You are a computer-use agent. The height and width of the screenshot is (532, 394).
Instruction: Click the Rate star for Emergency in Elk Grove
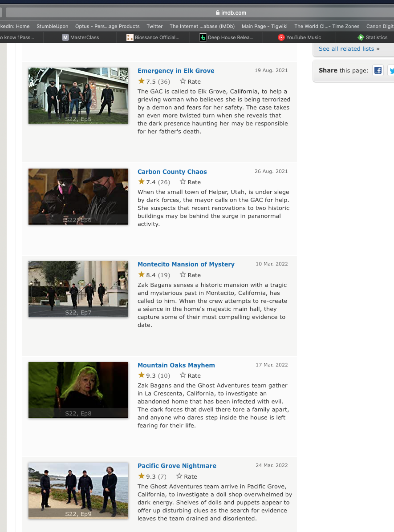pyautogui.click(x=183, y=81)
